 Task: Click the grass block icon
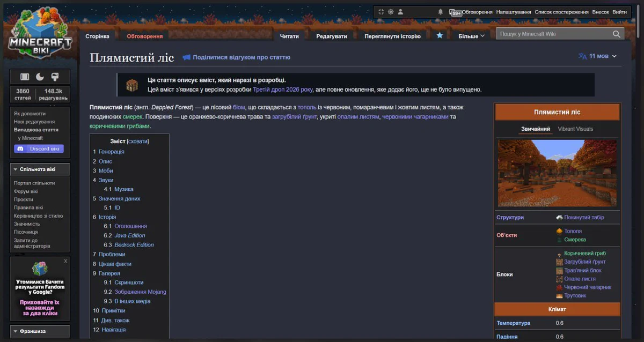click(559, 270)
